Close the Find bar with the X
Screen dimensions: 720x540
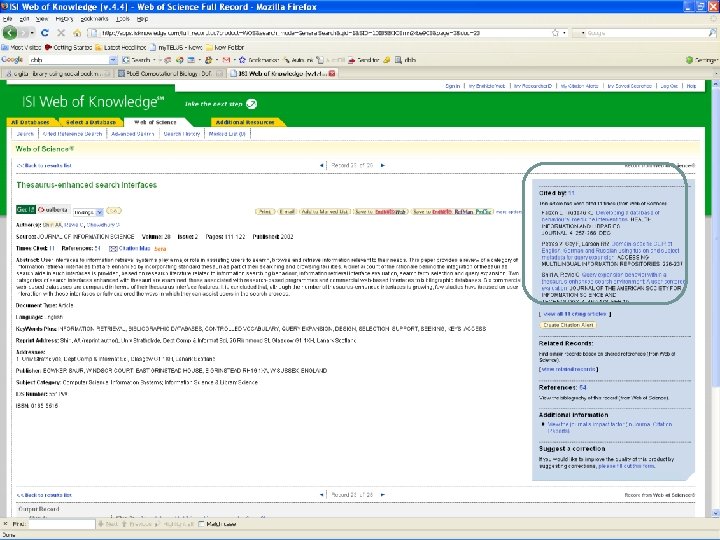coord(5,524)
